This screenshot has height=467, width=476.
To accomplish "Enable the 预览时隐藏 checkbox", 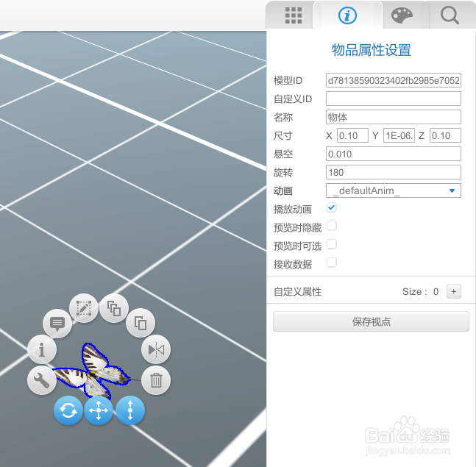I will point(332,226).
